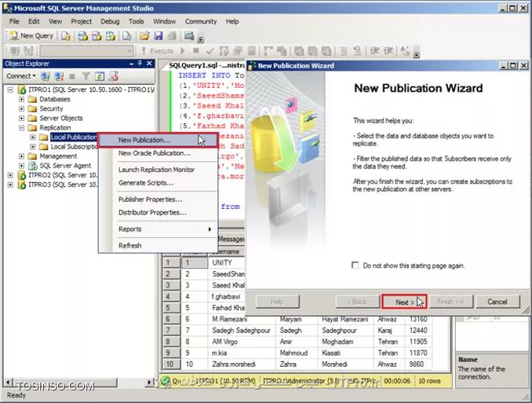This screenshot has width=532, height=403.
Task: Click the Help button in the wizard
Action: [278, 302]
